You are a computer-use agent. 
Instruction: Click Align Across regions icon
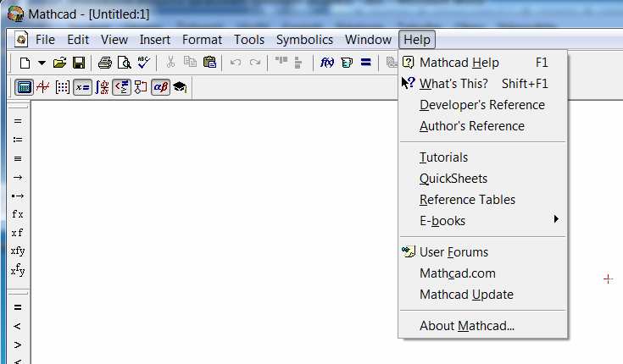(x=281, y=61)
